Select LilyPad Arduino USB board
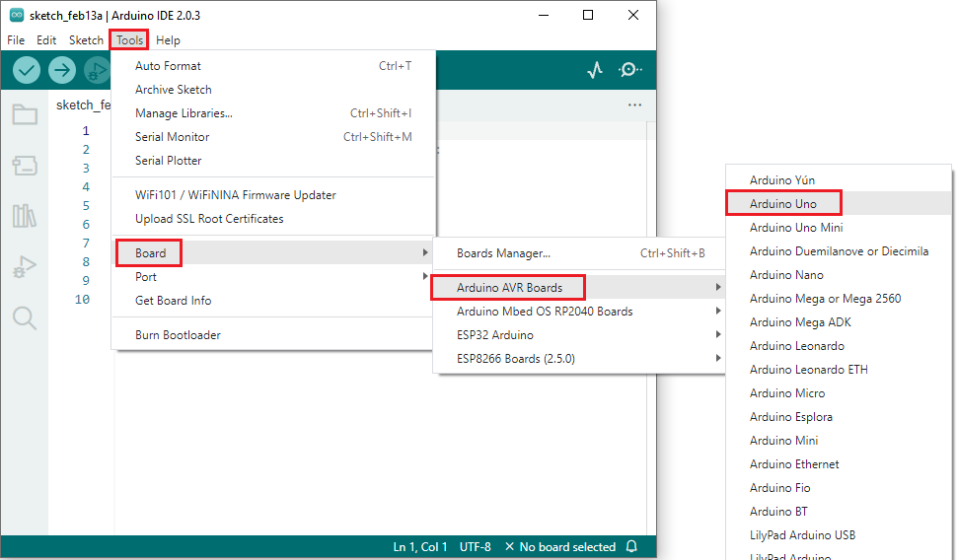The width and height of the screenshot is (957, 560). (x=840, y=535)
